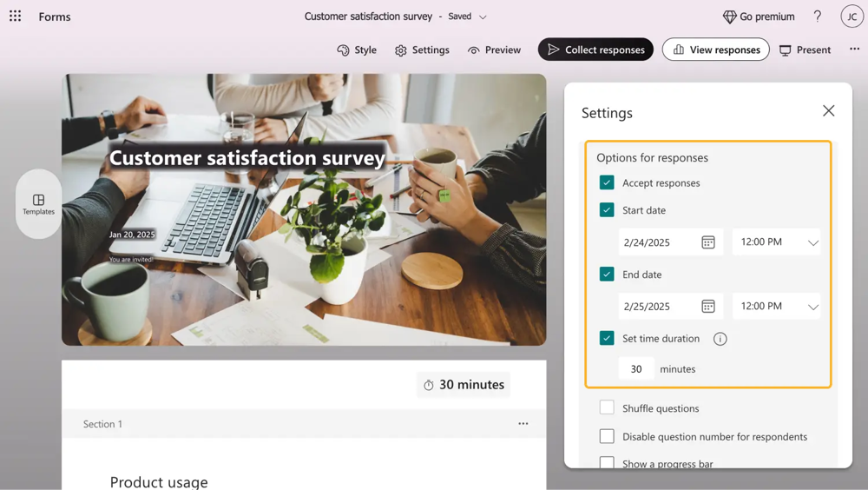Image resolution: width=868 pixels, height=490 pixels.
Task: Expand the form title Saved chevron
Action: tap(483, 17)
